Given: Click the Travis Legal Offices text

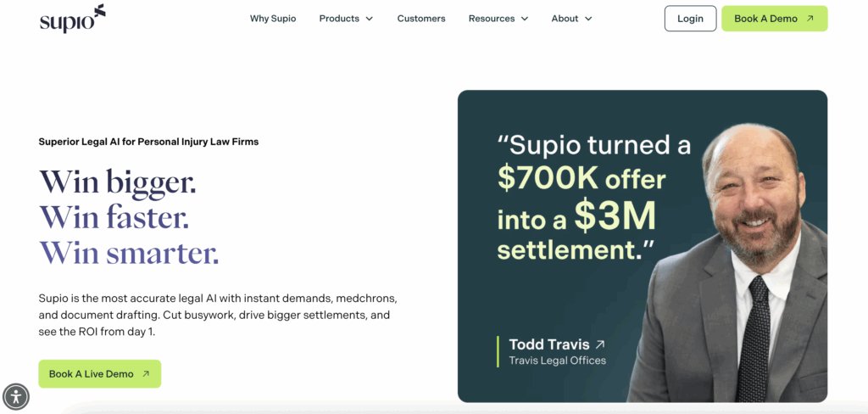Looking at the screenshot, I should 557,361.
